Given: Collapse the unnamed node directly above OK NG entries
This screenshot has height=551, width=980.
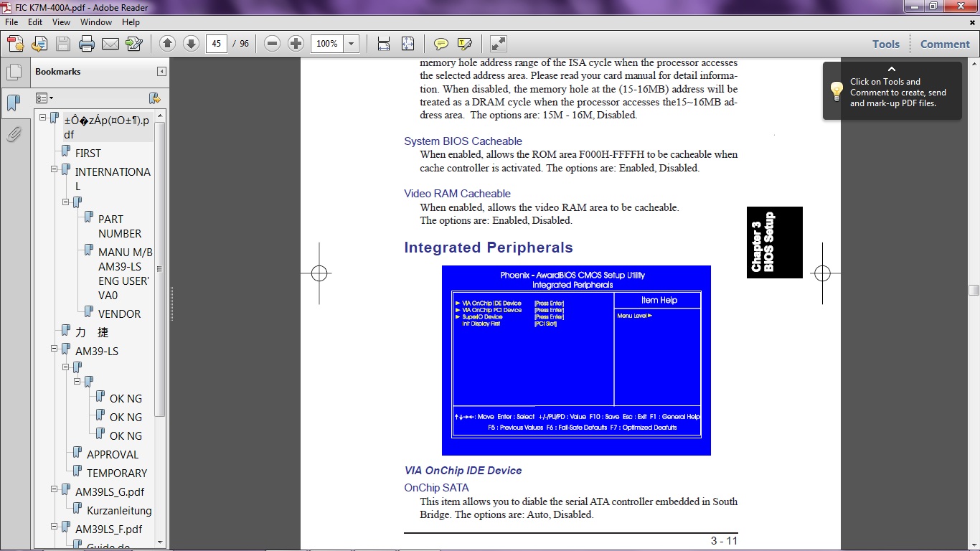Looking at the screenshot, I should click(x=77, y=382).
